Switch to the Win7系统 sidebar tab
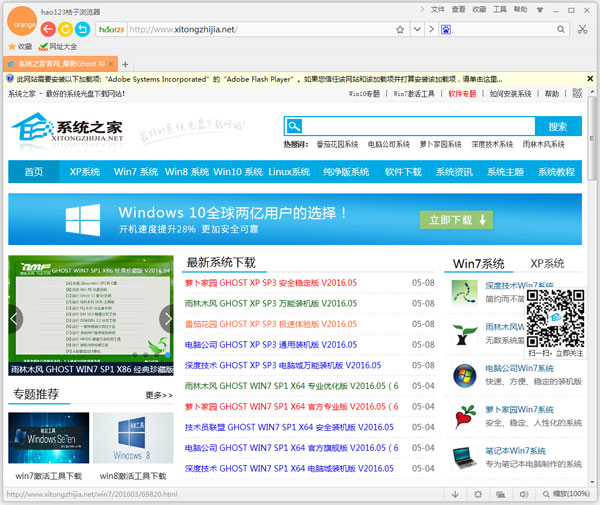 [479, 264]
